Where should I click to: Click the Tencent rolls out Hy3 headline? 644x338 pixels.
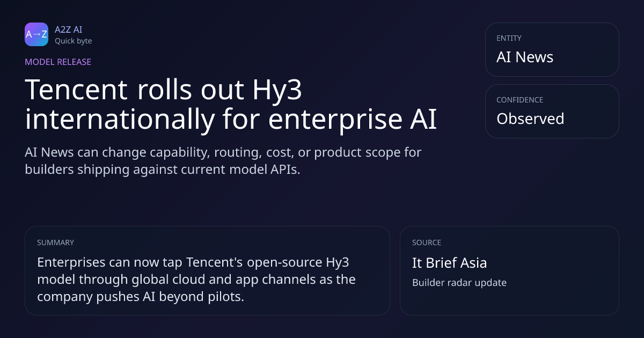(x=231, y=105)
